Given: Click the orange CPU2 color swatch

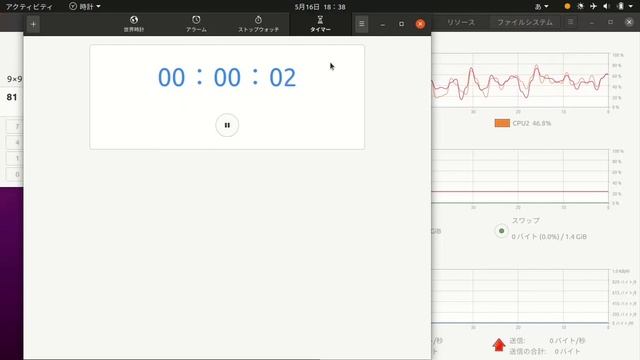Looking at the screenshot, I should click(x=502, y=123).
